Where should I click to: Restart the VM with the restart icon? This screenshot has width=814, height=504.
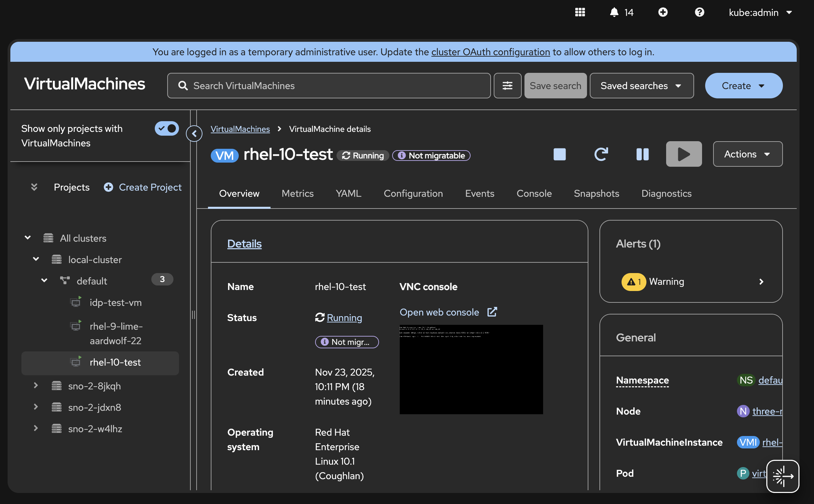coord(601,154)
